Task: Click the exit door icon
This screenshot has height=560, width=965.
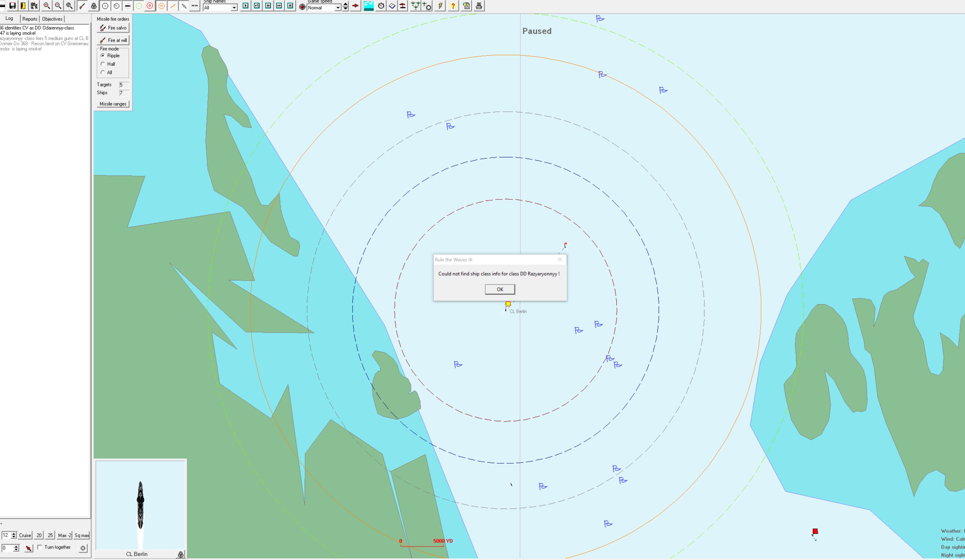Action: [23, 6]
